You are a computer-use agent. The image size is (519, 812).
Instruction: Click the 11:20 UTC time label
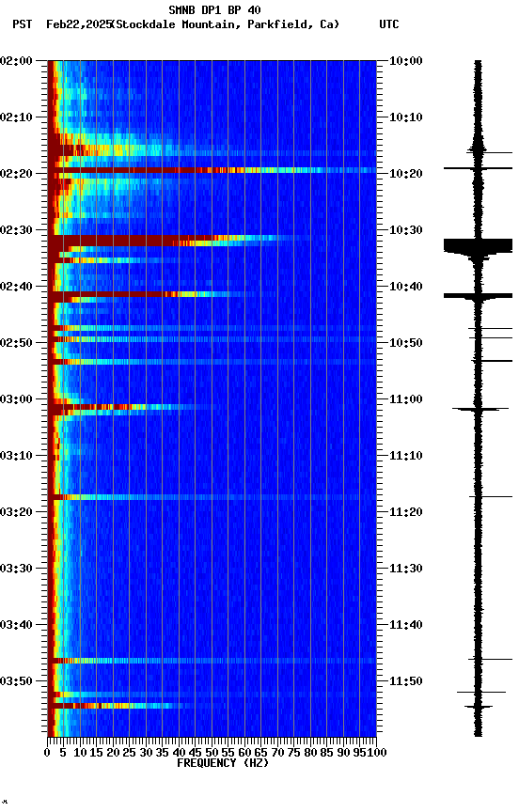pyautogui.click(x=406, y=512)
